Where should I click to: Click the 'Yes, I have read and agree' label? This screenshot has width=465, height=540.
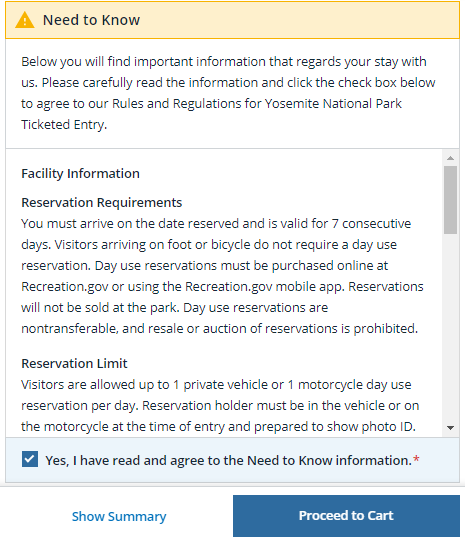[x=229, y=460]
